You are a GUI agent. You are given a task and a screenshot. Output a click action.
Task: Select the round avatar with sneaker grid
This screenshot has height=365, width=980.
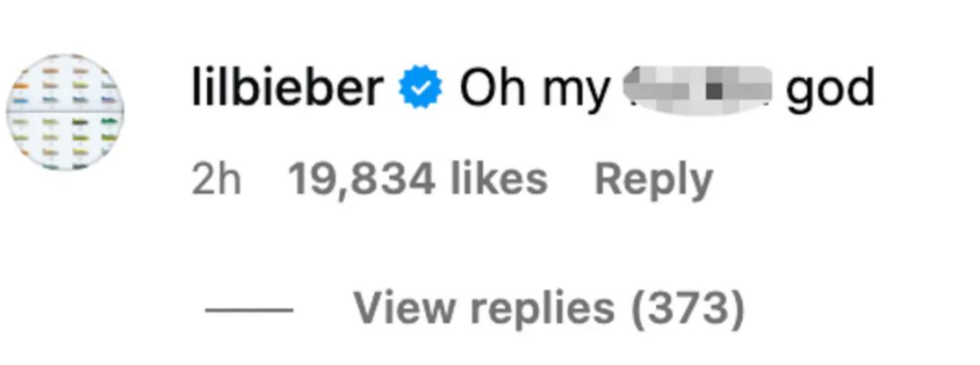[x=65, y=112]
